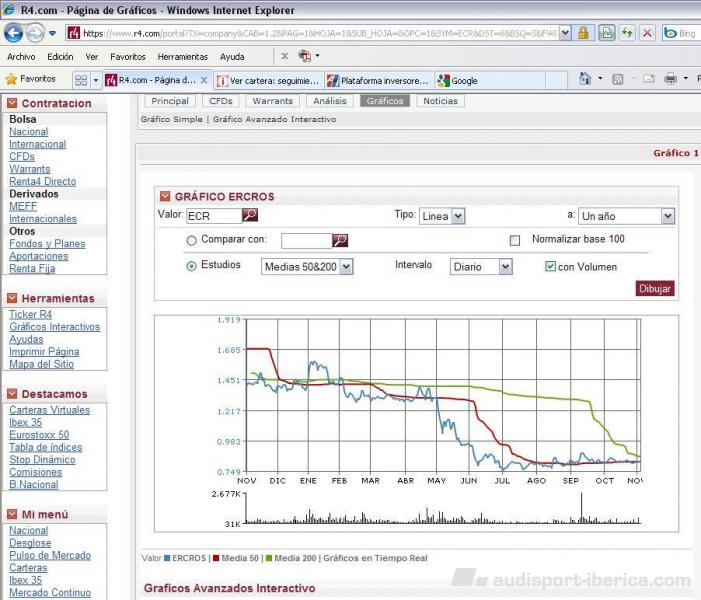Click the Gráfico Ercros header icon
The height and width of the screenshot is (600, 701).
click(165, 196)
